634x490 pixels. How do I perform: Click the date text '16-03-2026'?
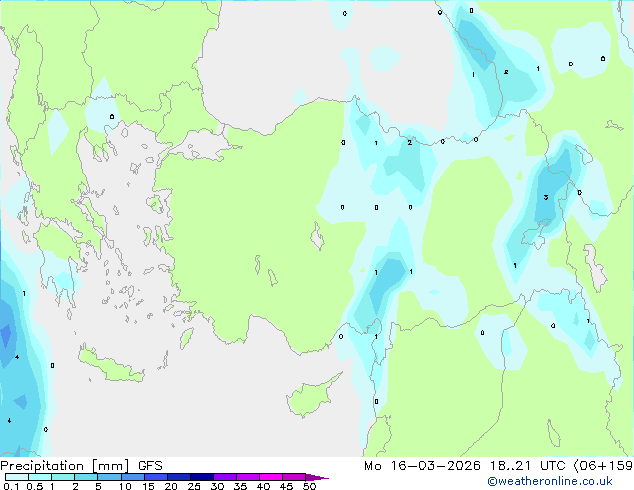pyautogui.click(x=435, y=466)
